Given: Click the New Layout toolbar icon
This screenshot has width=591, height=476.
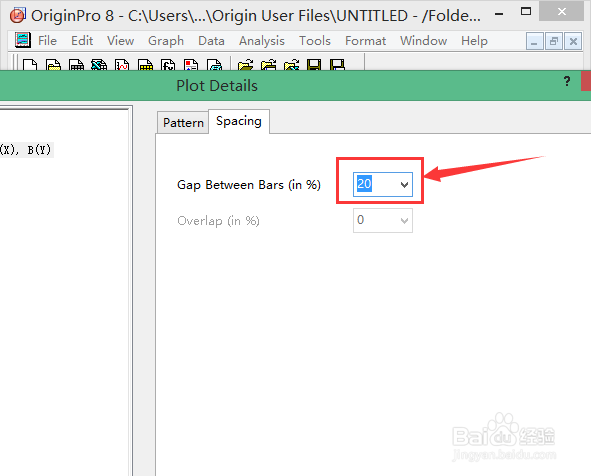Looking at the screenshot, I should point(191,65).
